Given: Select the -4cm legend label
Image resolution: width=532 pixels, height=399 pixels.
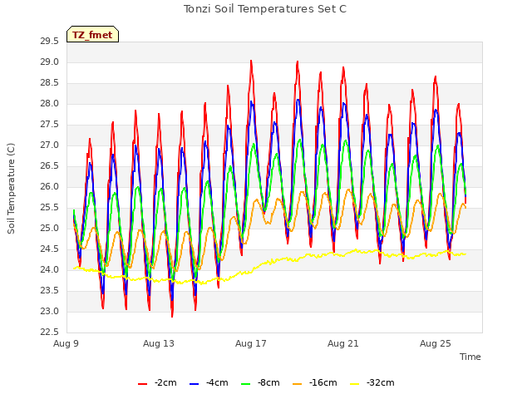Looking at the screenshot, I should 217,382.
